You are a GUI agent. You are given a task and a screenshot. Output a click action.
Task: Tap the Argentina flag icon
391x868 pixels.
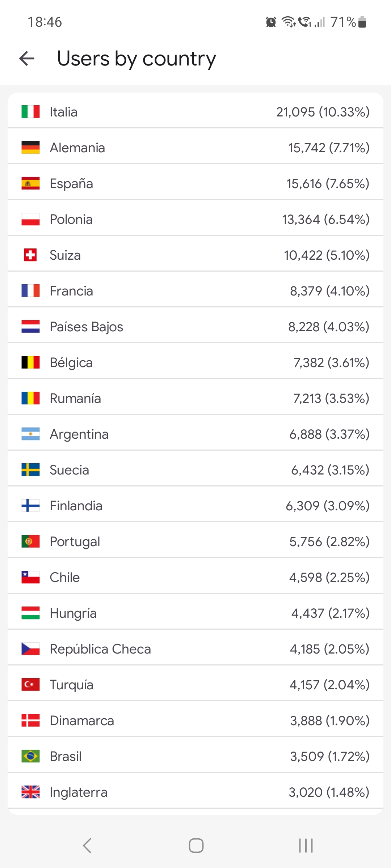30,434
